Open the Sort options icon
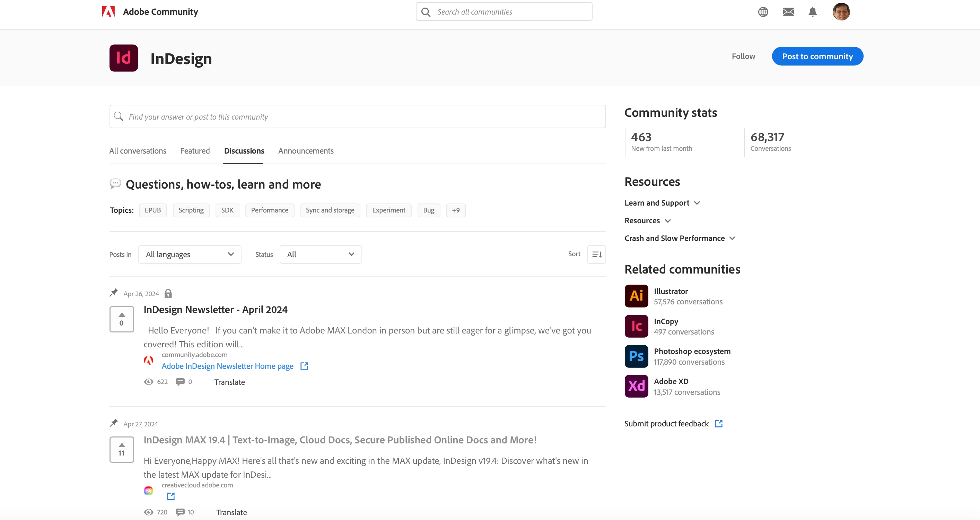This screenshot has width=980, height=520. point(596,254)
